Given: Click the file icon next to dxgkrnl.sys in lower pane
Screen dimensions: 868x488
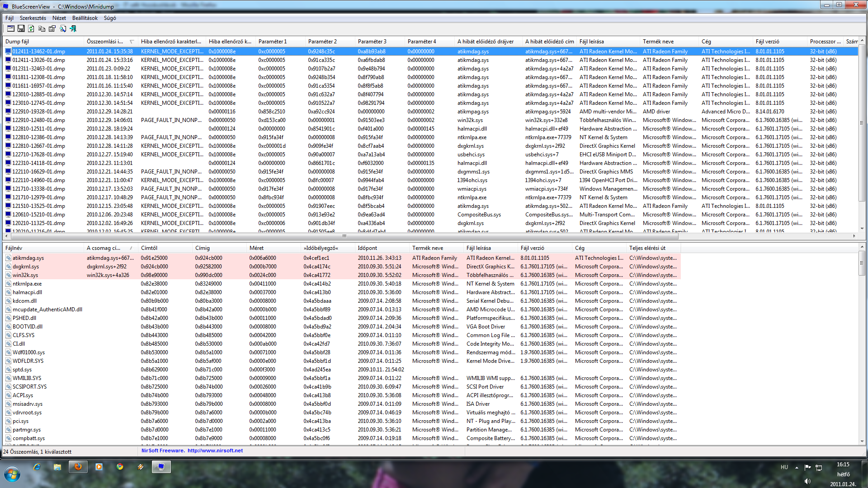Looking at the screenshot, I should [x=8, y=267].
